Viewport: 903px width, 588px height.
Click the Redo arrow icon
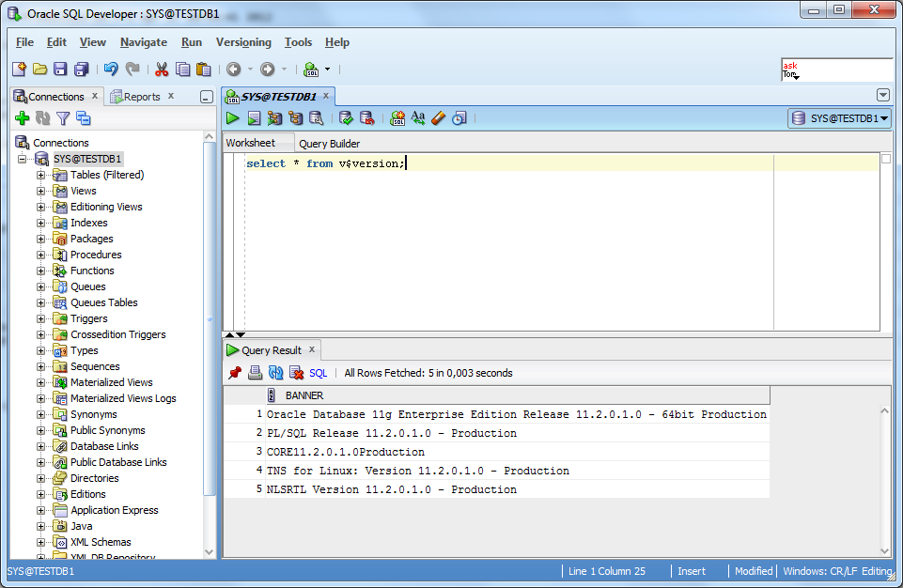(x=132, y=70)
